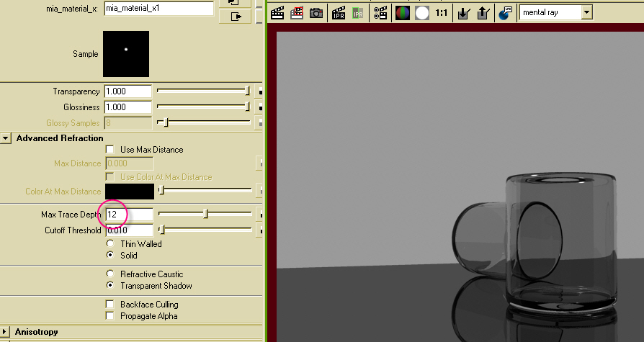This screenshot has width=644, height=342.
Task: Click the Cutoff Threshold value field
Action: click(x=130, y=230)
